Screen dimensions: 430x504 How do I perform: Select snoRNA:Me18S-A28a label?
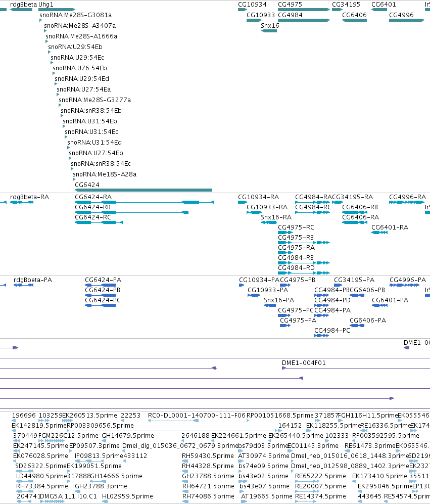point(105,174)
